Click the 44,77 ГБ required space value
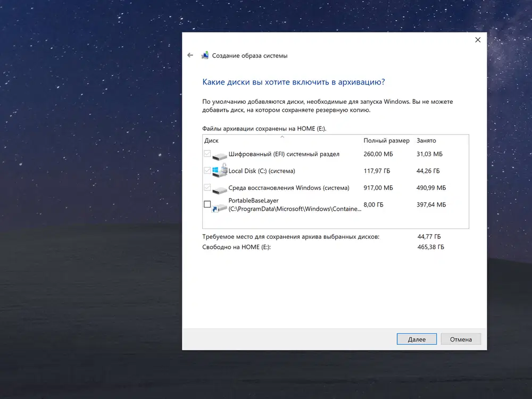 [x=429, y=237]
